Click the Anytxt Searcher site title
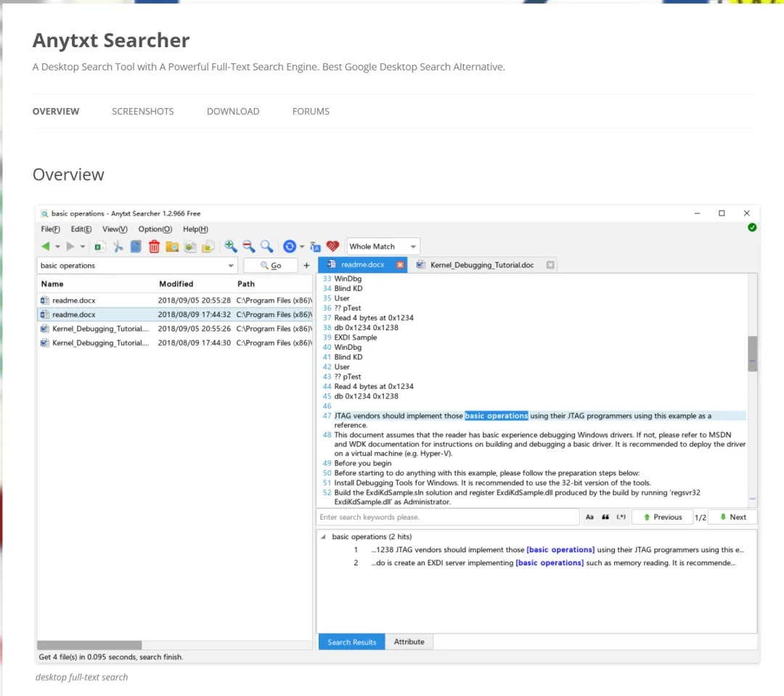The height and width of the screenshot is (696, 784). 111,41
